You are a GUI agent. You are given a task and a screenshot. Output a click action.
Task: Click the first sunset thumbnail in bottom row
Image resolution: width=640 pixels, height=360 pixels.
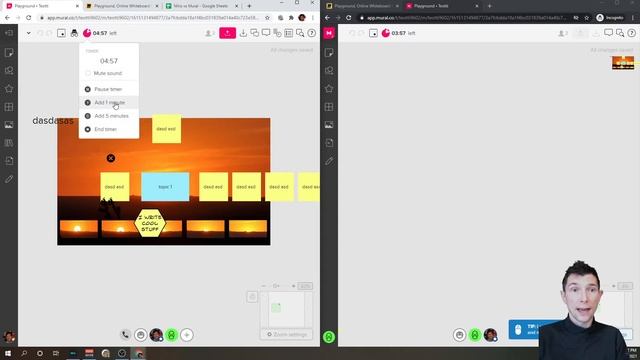coord(79,229)
